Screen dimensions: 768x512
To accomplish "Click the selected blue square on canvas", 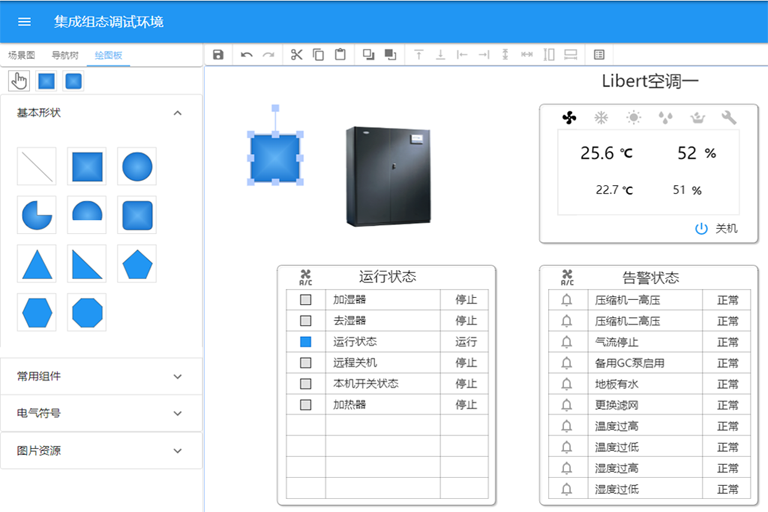I will click(275, 158).
